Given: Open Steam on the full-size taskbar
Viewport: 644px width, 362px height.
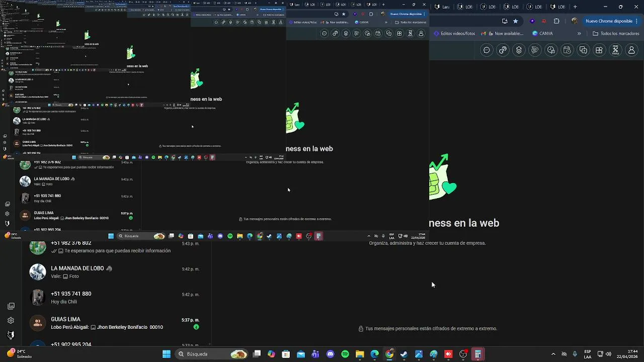Looking at the screenshot, I should (x=404, y=354).
